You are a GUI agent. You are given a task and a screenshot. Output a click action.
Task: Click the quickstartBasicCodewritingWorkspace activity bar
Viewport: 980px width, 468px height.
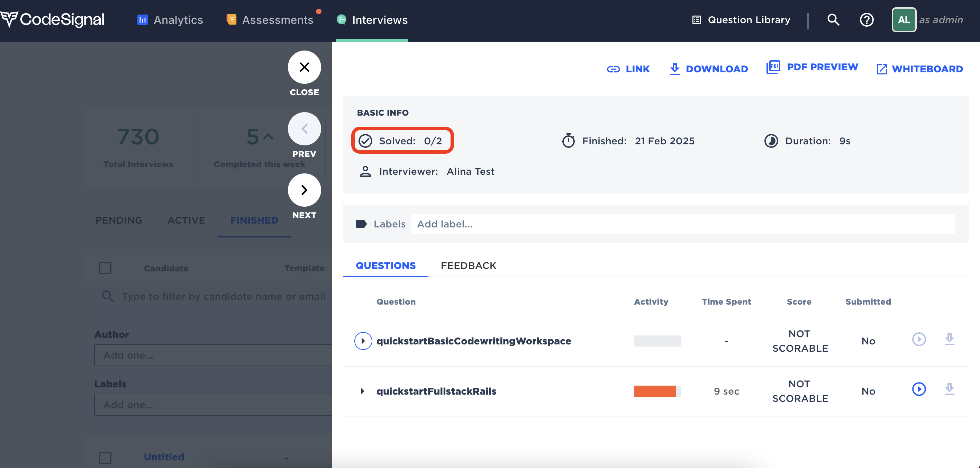657,341
